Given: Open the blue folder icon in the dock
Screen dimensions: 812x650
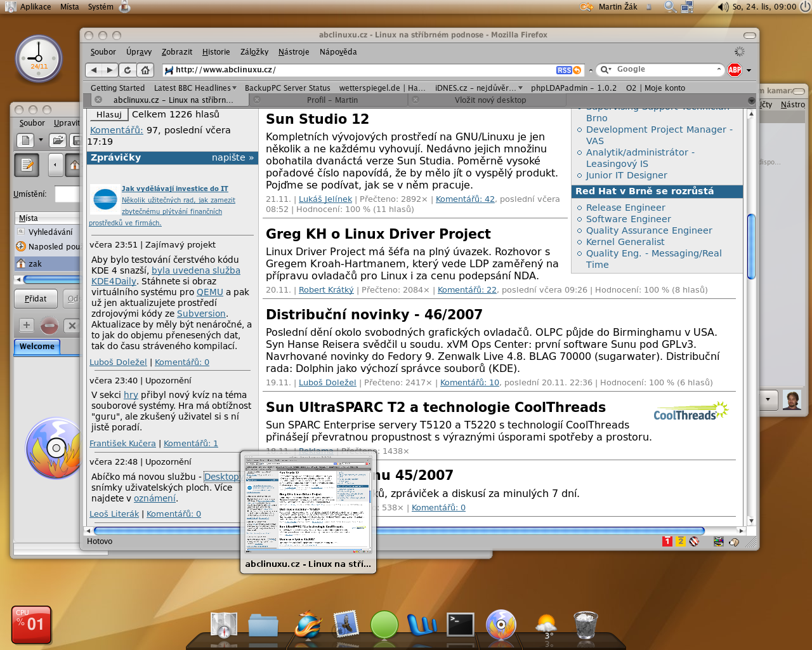Looking at the screenshot, I should click(263, 625).
